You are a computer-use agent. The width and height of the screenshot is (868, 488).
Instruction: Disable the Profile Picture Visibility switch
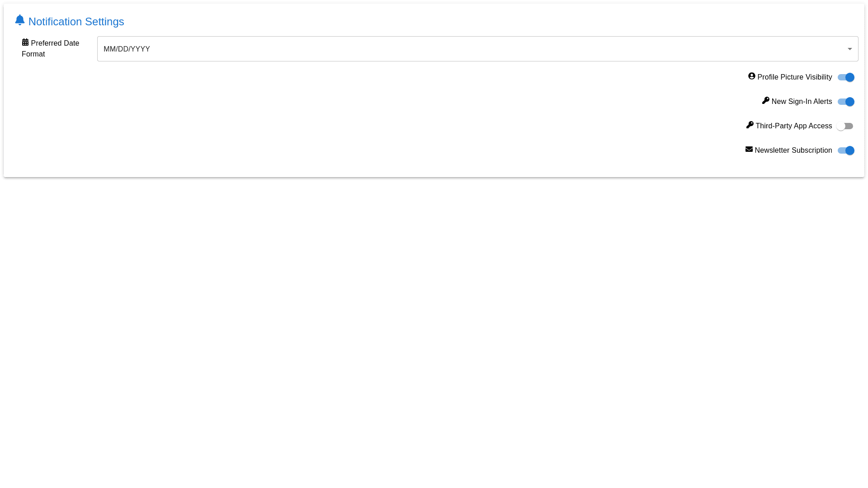coord(845,77)
